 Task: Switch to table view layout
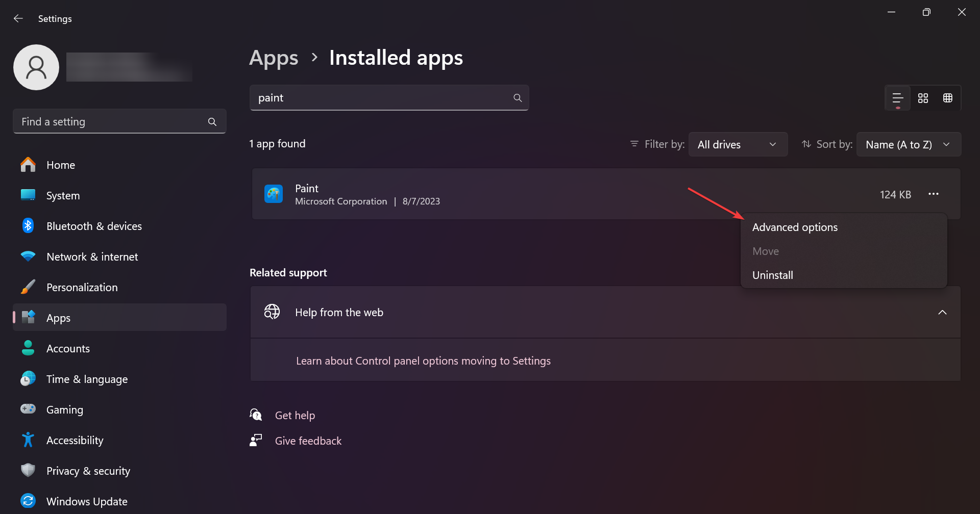(948, 98)
